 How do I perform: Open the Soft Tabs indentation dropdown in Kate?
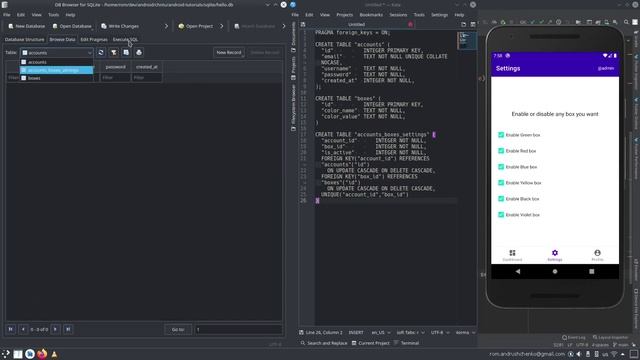tap(410, 333)
